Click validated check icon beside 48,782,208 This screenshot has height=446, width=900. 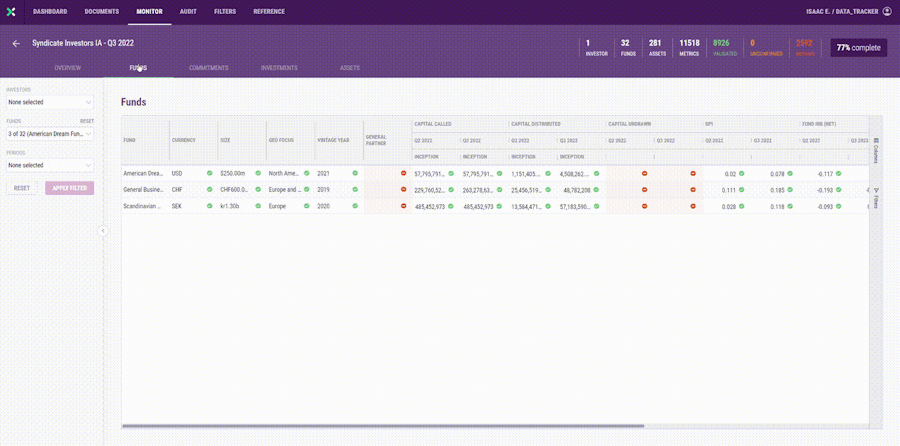pos(597,189)
